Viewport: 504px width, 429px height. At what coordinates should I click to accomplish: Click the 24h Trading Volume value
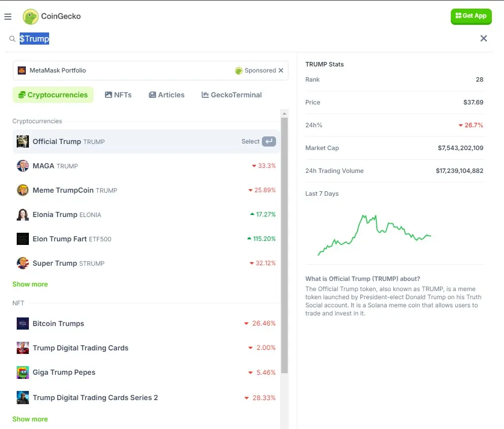pos(459,171)
